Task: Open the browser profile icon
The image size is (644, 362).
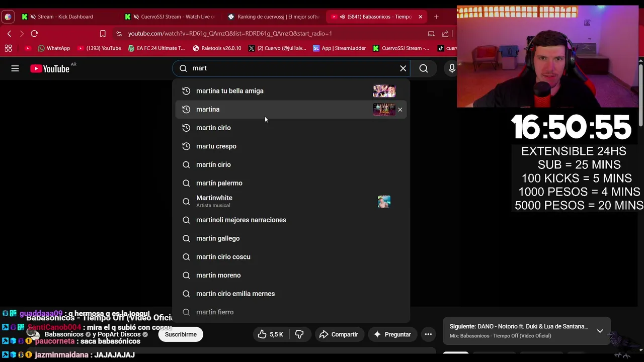Action: click(8, 17)
